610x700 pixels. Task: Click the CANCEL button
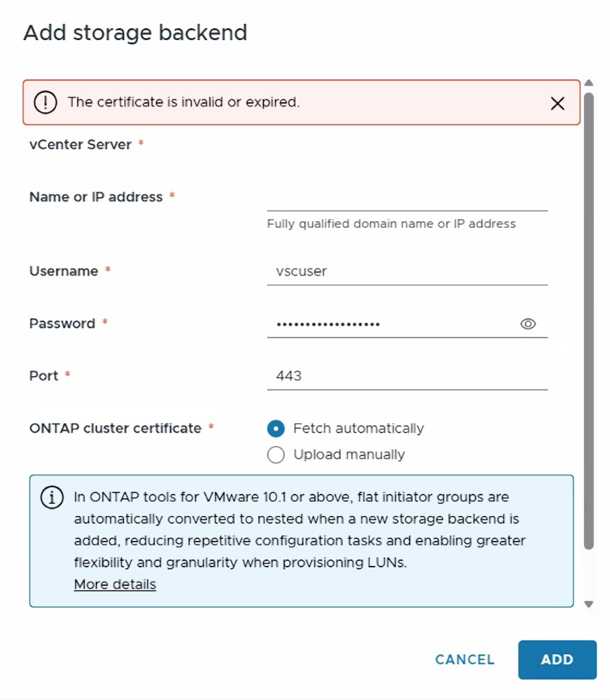click(465, 660)
